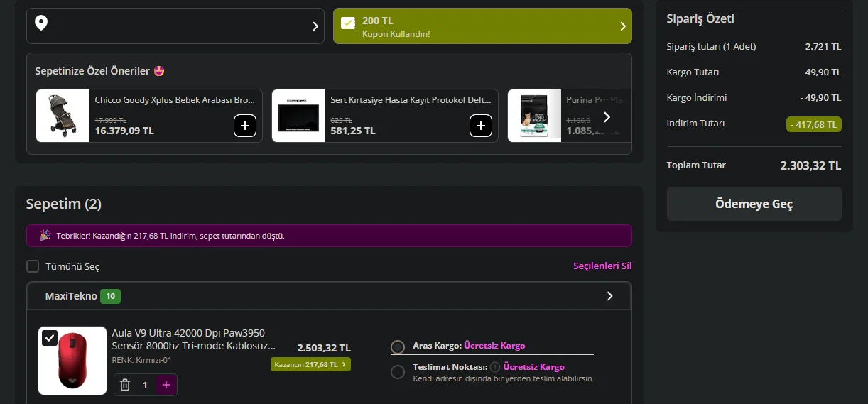Click MaxiTekno seller rating badge 10

coord(110,296)
